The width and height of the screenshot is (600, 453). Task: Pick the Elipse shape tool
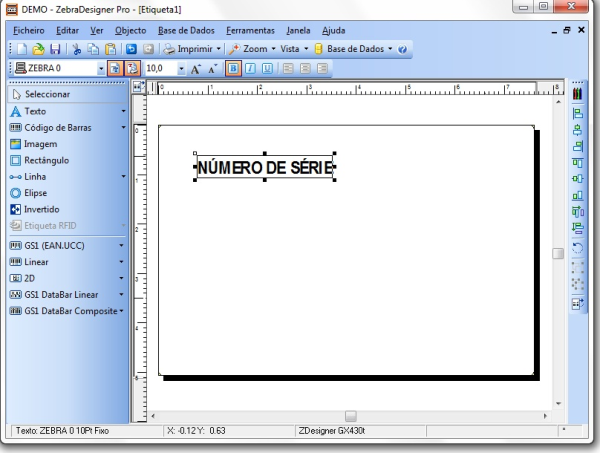tap(35, 192)
